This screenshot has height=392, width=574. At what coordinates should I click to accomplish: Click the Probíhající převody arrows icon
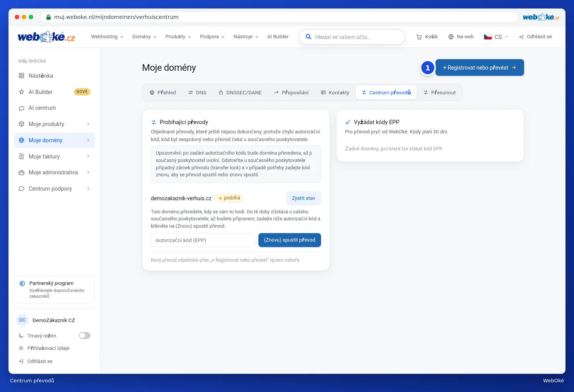(154, 122)
